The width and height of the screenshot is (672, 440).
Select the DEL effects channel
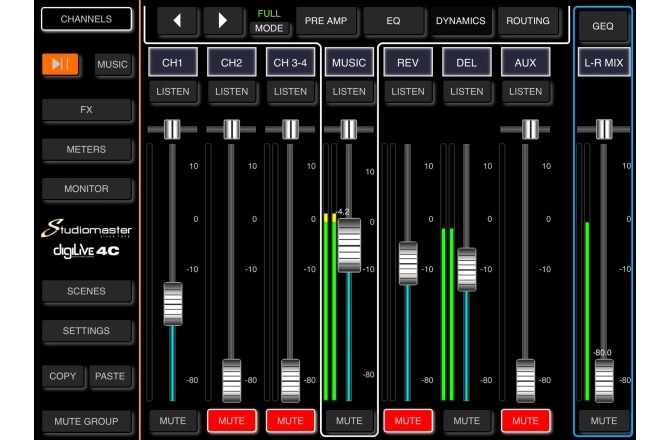(466, 63)
